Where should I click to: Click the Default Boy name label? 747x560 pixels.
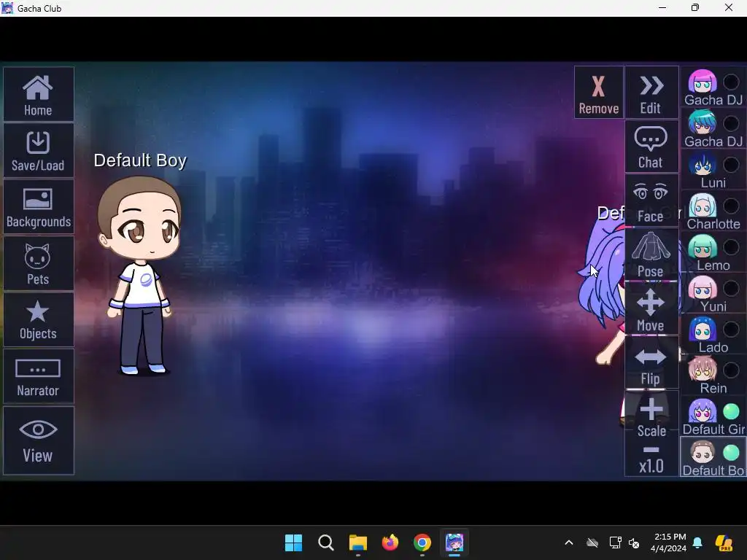coord(140,160)
